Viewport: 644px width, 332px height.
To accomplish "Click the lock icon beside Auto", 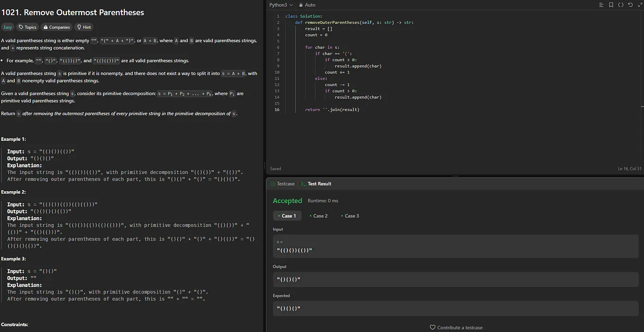I will tap(301, 5).
